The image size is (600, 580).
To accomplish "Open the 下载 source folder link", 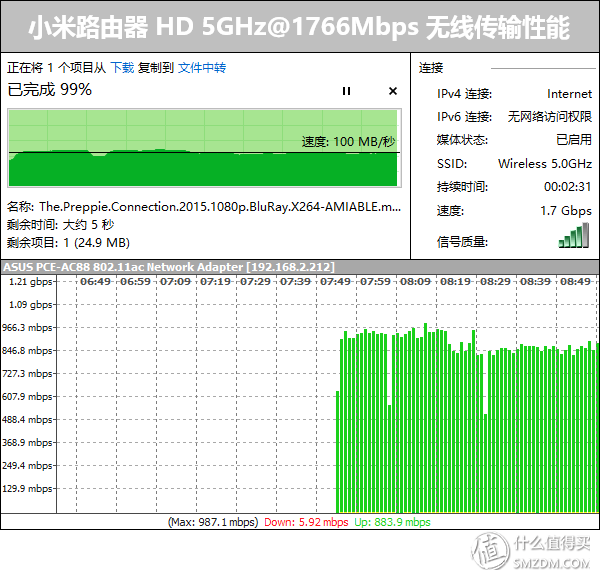I will [122, 68].
